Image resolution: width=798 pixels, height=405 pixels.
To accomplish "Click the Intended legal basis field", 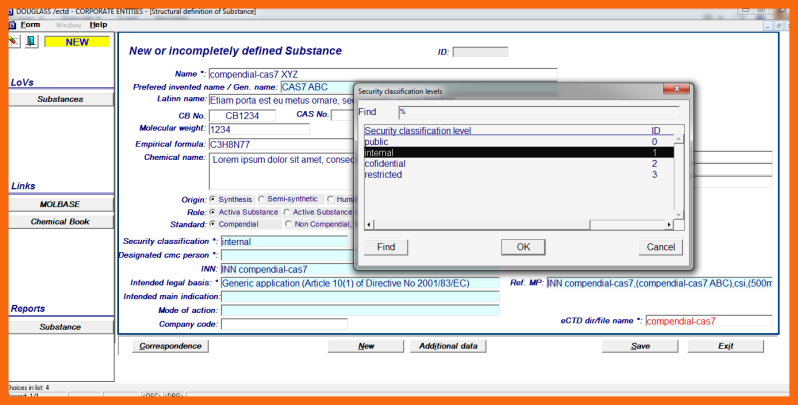I will click(360, 283).
